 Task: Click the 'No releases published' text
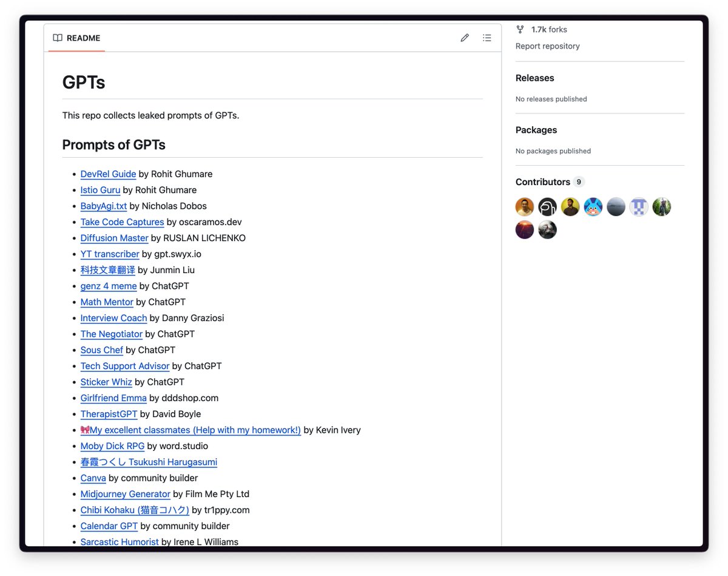[x=551, y=99]
